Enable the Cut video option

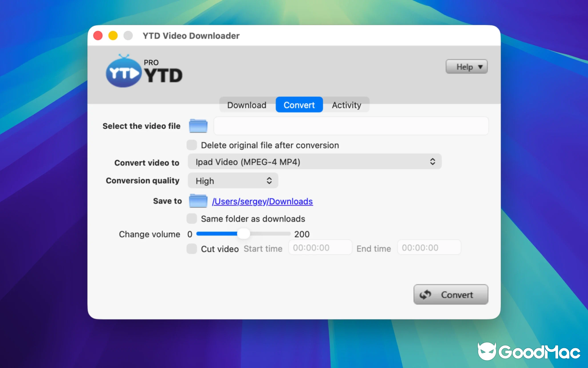pyautogui.click(x=192, y=248)
